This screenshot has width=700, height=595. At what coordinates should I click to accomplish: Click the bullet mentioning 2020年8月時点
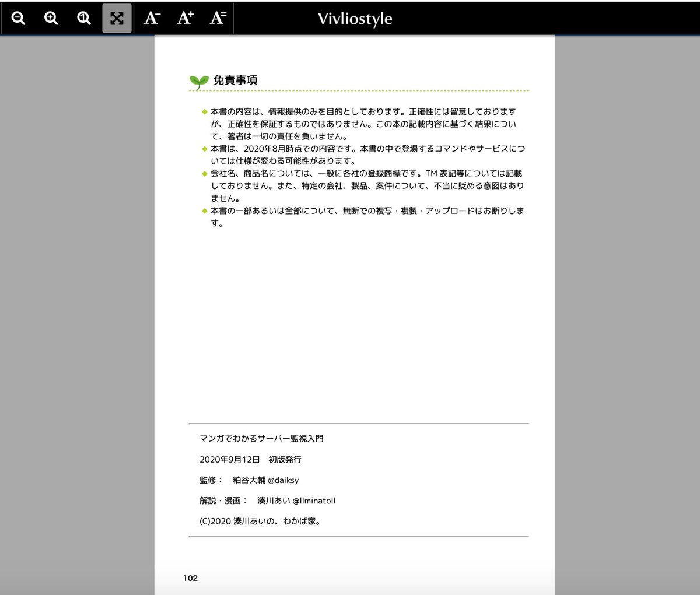363,155
